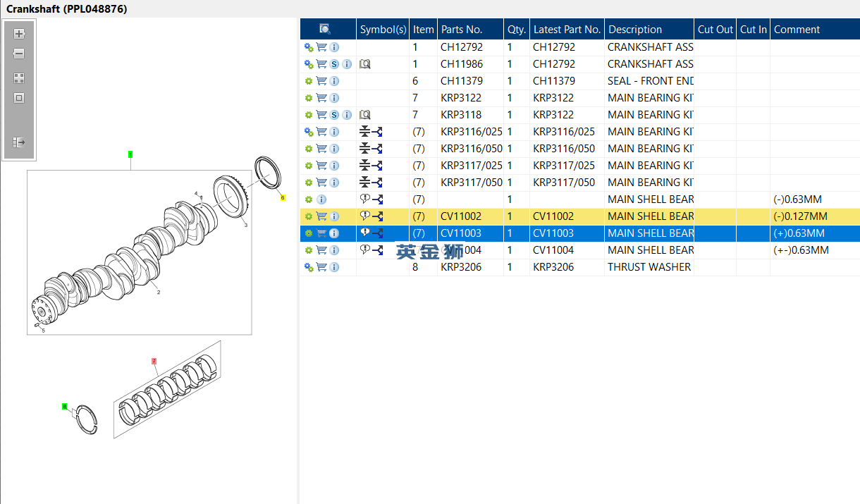The image size is (860, 504).
Task: Click the gear icon on KRP3117/050 row
Action: (308, 183)
